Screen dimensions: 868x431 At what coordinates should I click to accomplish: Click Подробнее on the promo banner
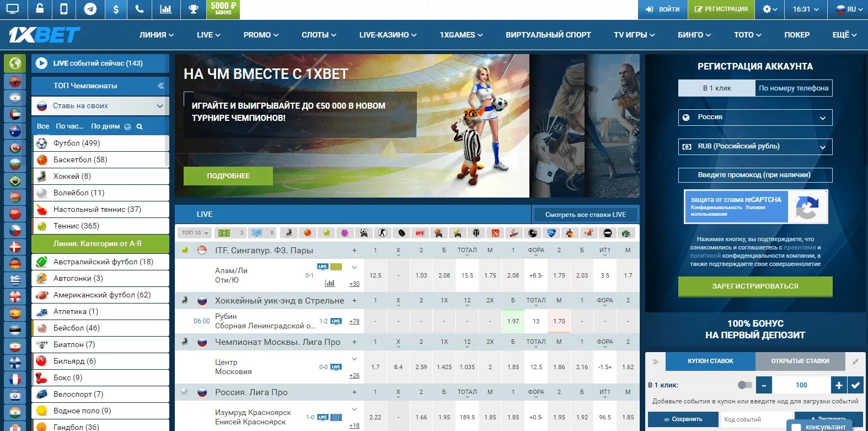click(228, 176)
